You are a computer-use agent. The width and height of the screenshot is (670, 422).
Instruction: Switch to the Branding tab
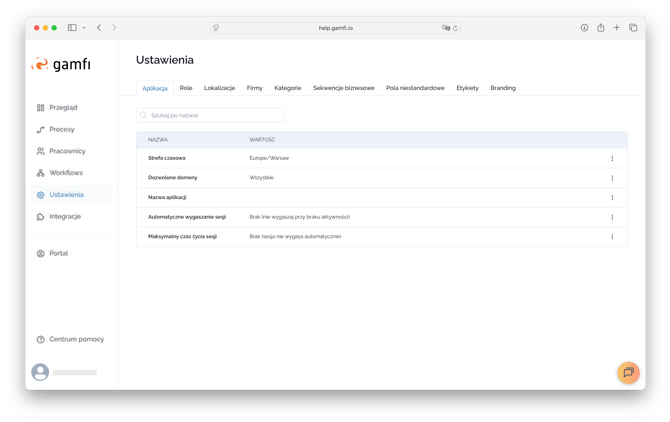[503, 88]
